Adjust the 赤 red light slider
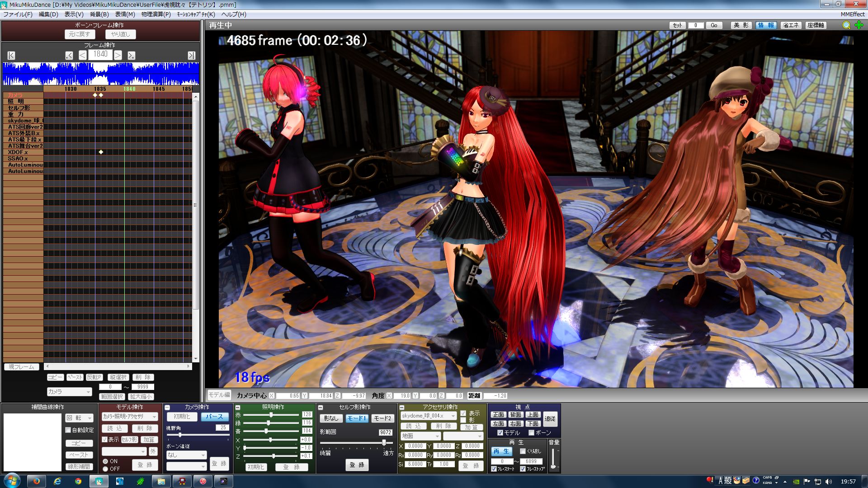 271,414
